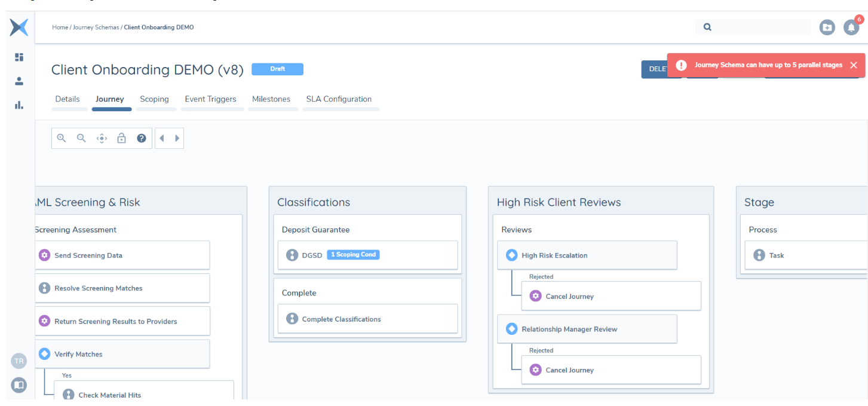Screen dimensions: 868x406
Task: Open the notifications bell
Action: (x=851, y=27)
